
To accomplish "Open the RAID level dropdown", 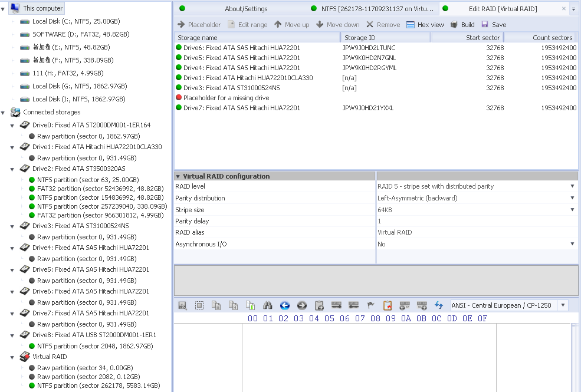I will pos(572,186).
